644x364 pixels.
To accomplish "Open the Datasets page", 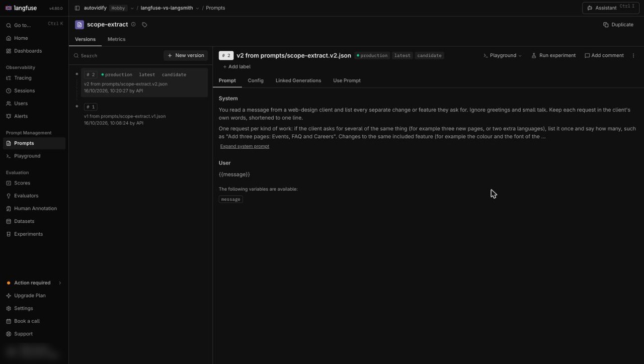I will coord(34,221).
